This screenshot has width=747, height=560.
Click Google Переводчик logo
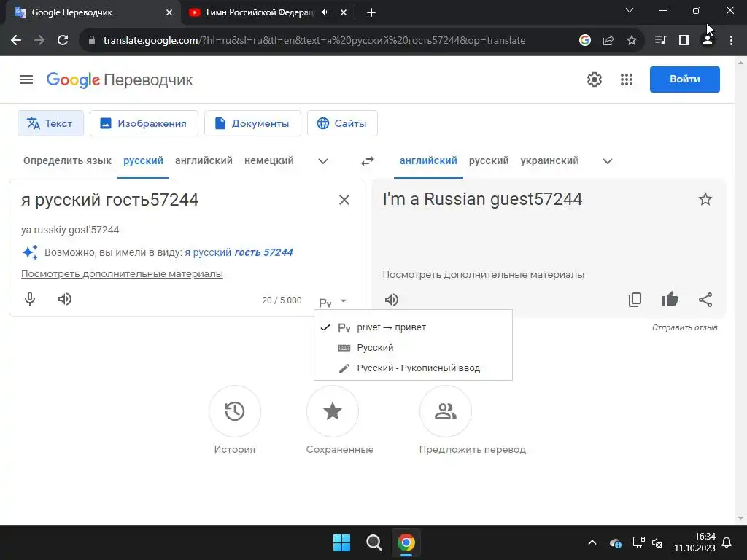coord(119,79)
